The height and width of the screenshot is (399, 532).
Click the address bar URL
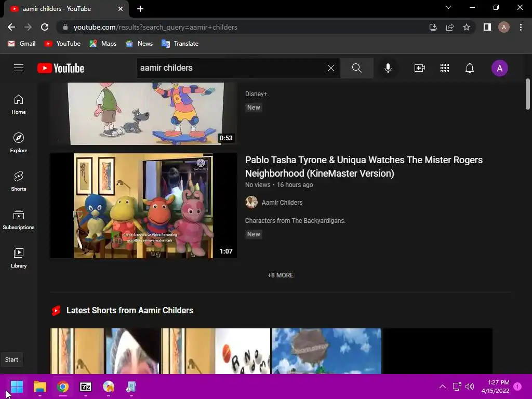click(x=155, y=27)
